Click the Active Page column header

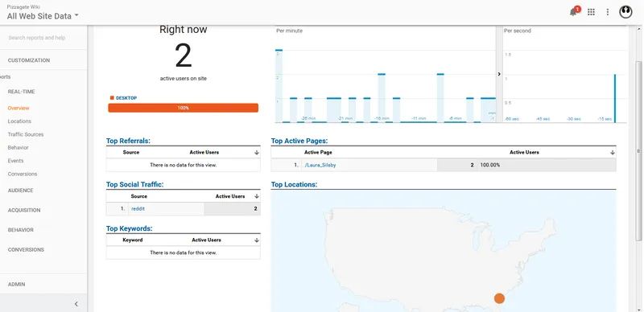(x=318, y=152)
